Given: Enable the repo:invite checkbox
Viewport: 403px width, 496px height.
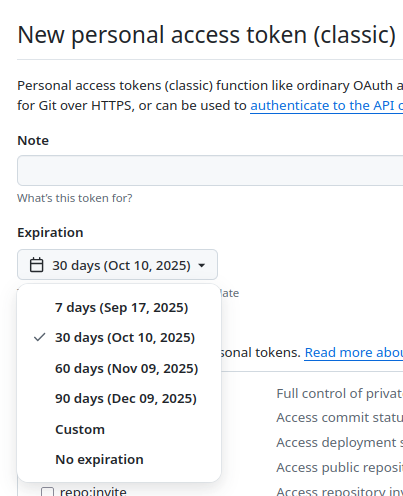Looking at the screenshot, I should (x=47, y=492).
